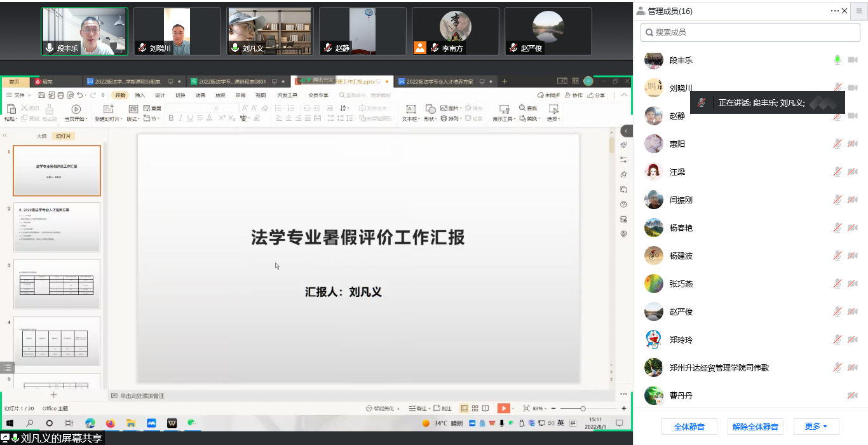868x445 pixels.
Task: Toggle 段丰乐's green microphone in member list
Action: pyautogui.click(x=837, y=60)
